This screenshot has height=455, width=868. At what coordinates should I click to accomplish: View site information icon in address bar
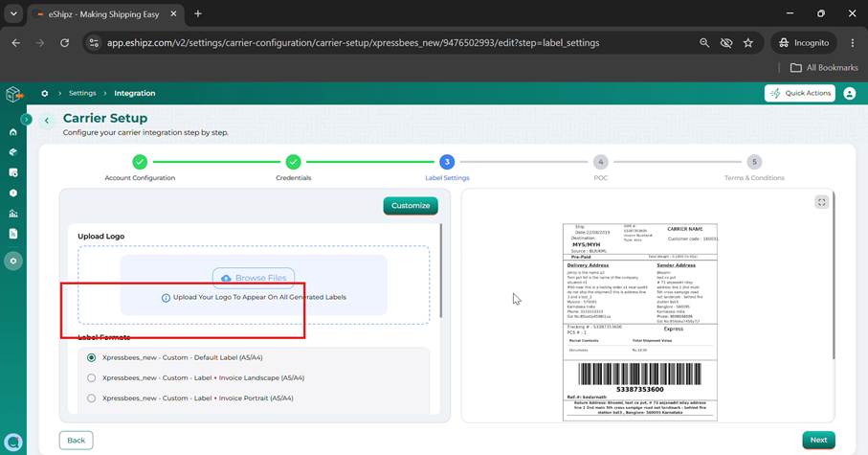point(94,43)
